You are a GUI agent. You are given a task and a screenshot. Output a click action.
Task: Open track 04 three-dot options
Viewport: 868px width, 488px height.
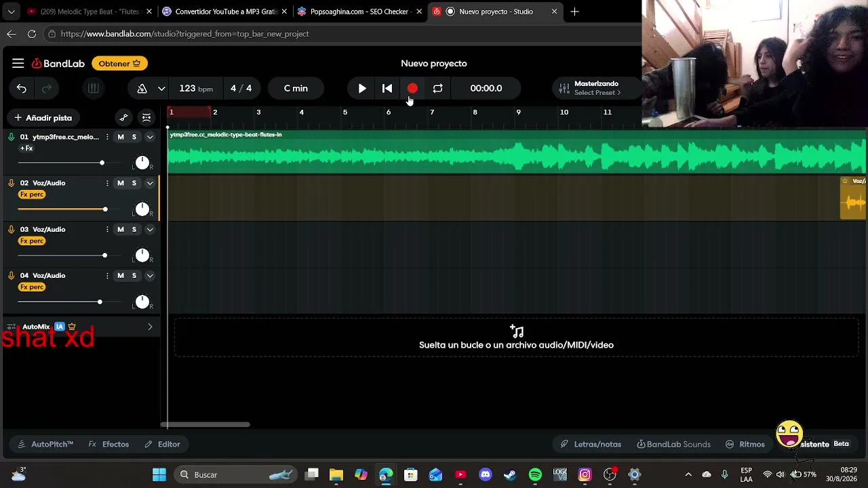tap(107, 275)
